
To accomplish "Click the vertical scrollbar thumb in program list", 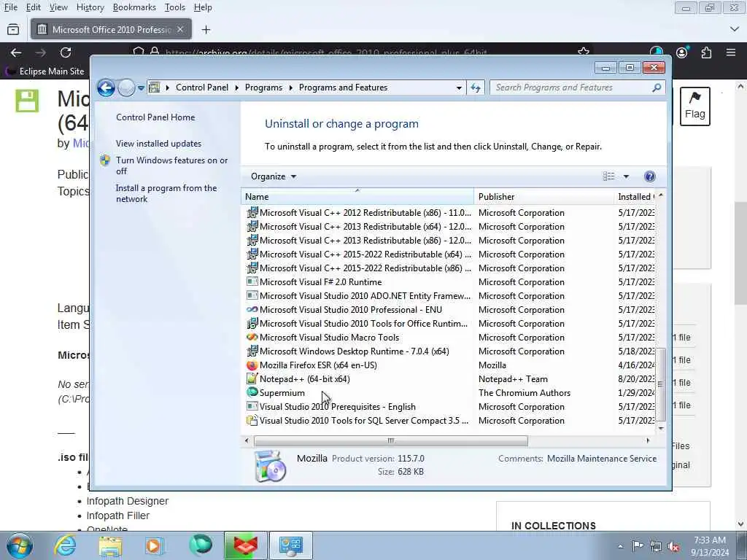I will tap(661, 384).
